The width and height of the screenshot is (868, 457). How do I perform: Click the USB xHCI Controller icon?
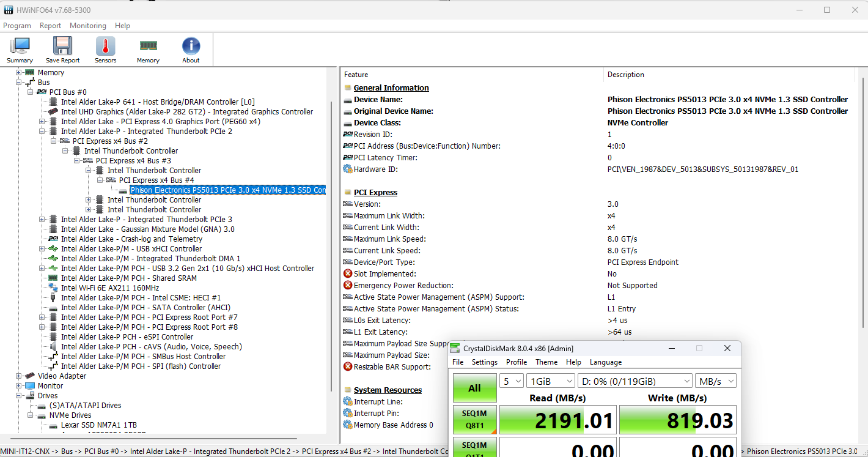click(53, 249)
